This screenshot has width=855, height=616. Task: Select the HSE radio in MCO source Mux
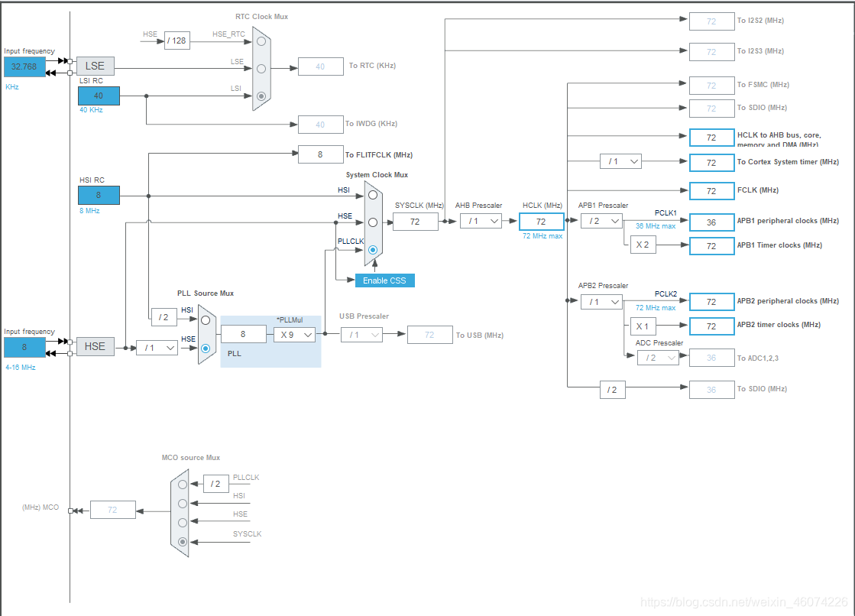point(181,522)
